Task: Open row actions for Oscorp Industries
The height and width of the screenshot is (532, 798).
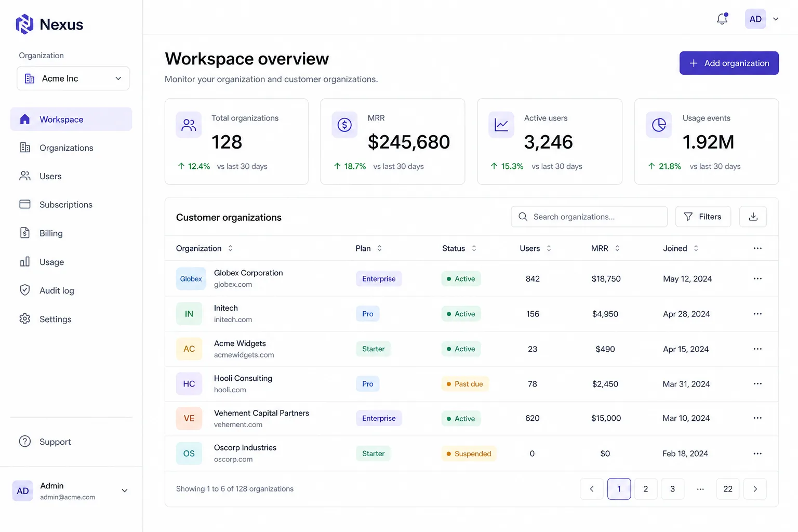Action: coord(757,454)
